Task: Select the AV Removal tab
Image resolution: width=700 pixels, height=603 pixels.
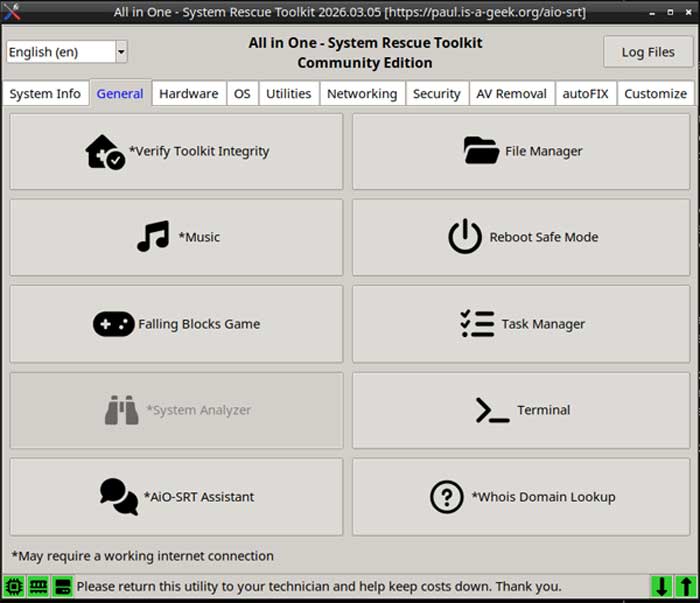Action: coord(511,94)
